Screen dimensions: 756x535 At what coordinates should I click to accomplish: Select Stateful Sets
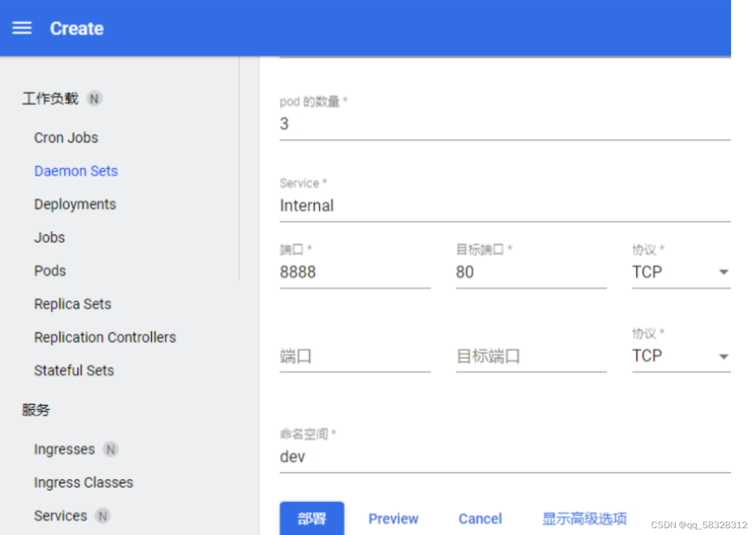tap(74, 370)
